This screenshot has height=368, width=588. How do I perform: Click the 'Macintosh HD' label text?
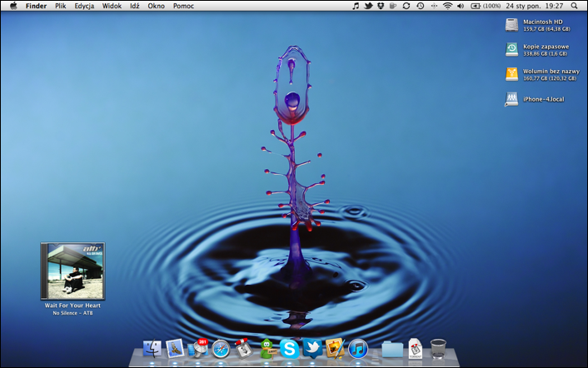(x=543, y=22)
